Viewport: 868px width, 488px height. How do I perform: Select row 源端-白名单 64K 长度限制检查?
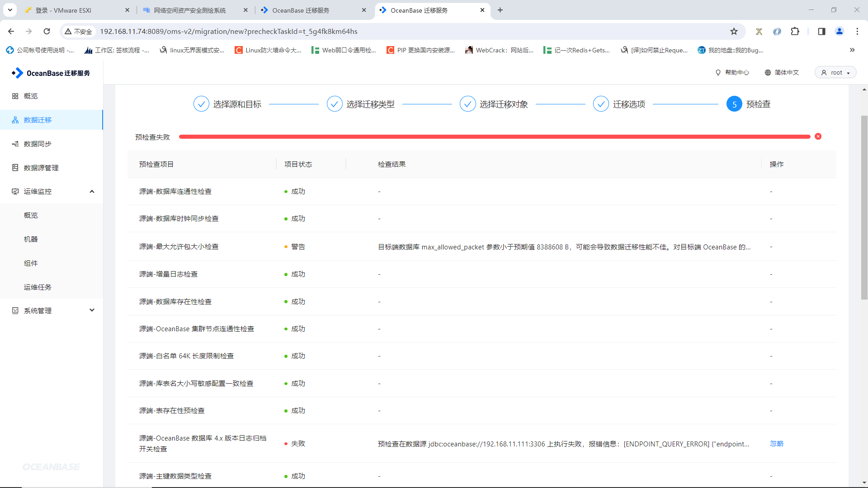(x=481, y=356)
